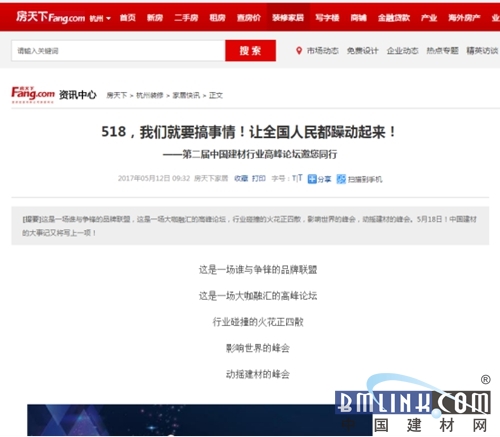This screenshot has width=500, height=437.
Task: Click the Fang.com 资讯中心 logo
Action: click(x=54, y=95)
